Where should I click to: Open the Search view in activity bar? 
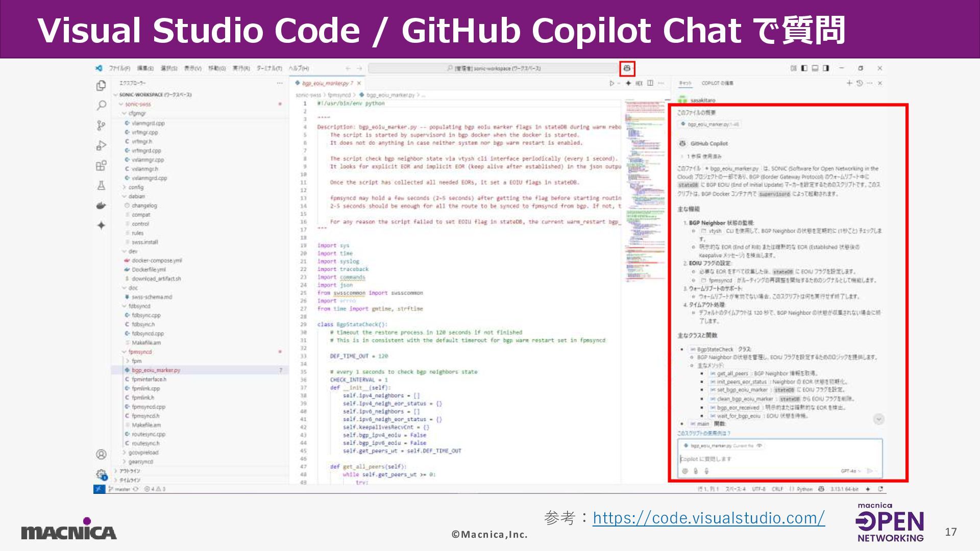[101, 106]
